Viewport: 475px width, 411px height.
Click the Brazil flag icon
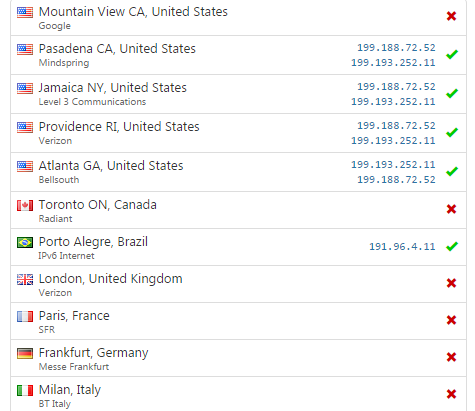point(25,242)
